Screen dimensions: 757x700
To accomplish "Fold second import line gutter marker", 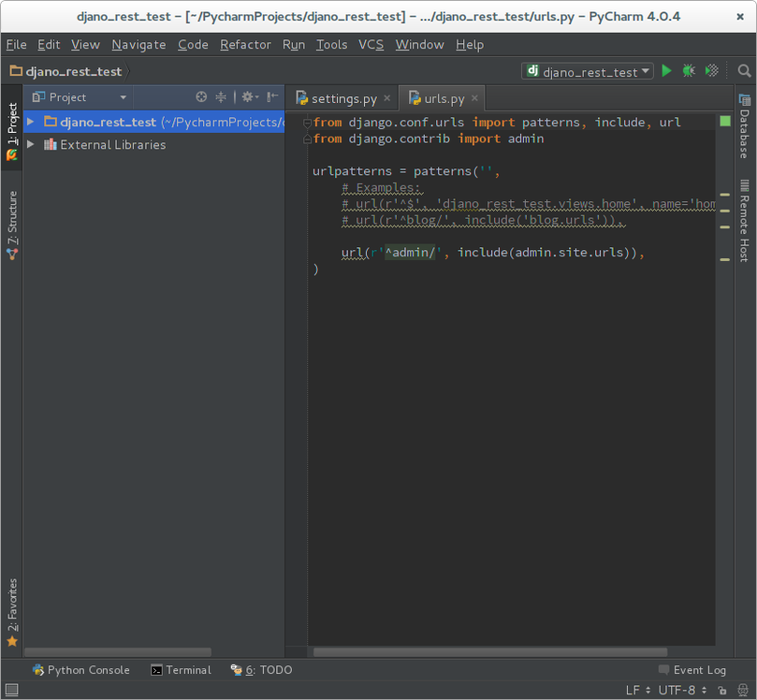I will pyautogui.click(x=307, y=139).
